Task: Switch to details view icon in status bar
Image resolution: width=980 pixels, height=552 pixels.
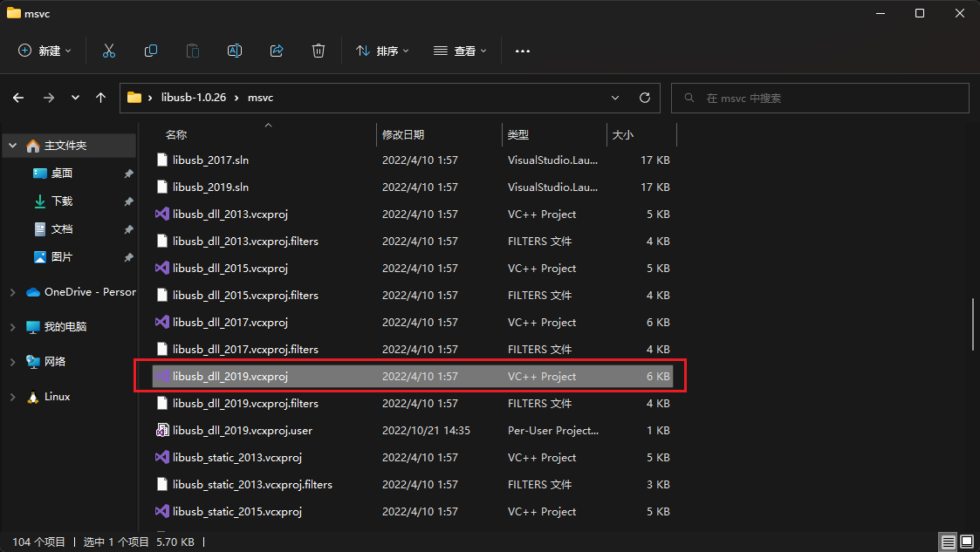Action: pyautogui.click(x=948, y=542)
